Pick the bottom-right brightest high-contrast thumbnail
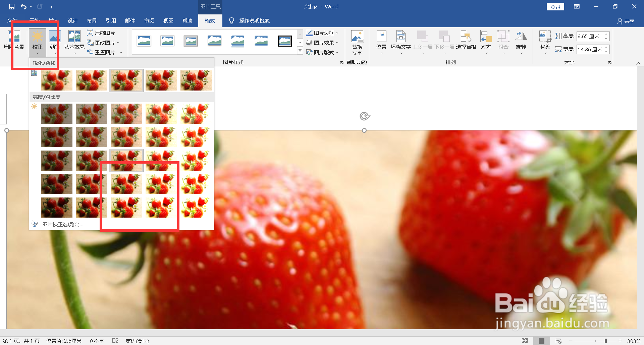Image resolution: width=644 pixels, height=345 pixels. point(196,208)
